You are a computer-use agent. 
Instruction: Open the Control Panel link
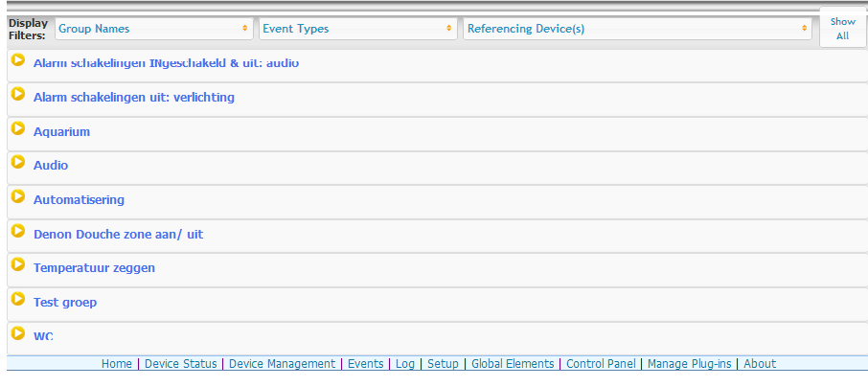click(601, 364)
